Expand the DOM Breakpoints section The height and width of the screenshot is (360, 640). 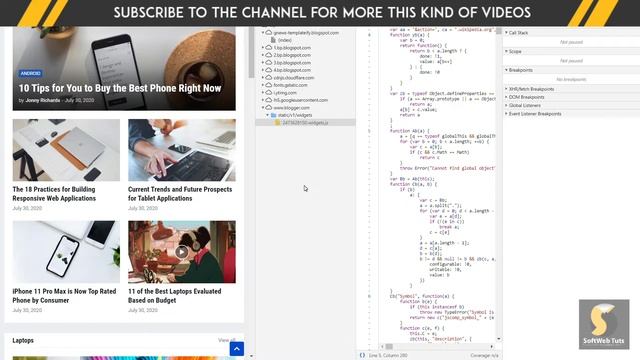506,97
